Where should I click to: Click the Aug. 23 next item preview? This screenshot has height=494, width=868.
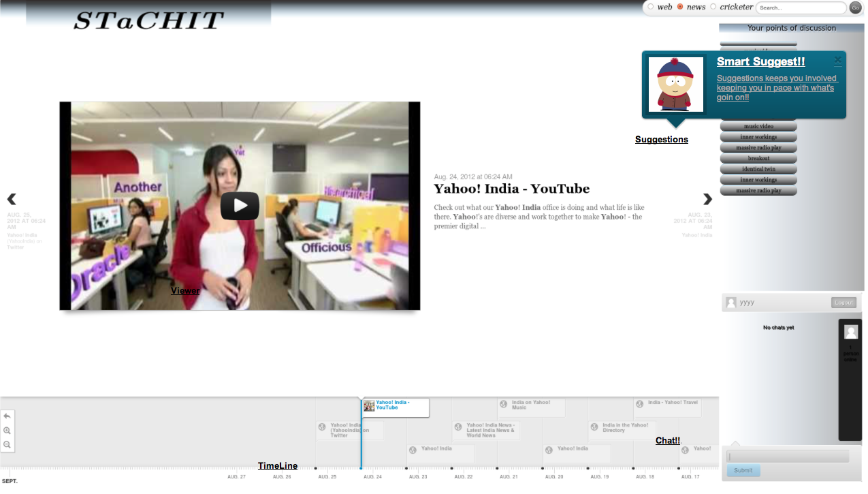[x=692, y=224]
